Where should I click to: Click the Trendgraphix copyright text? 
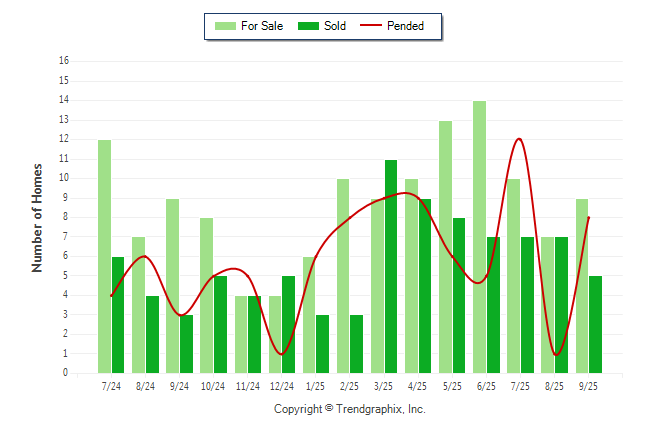click(x=349, y=409)
